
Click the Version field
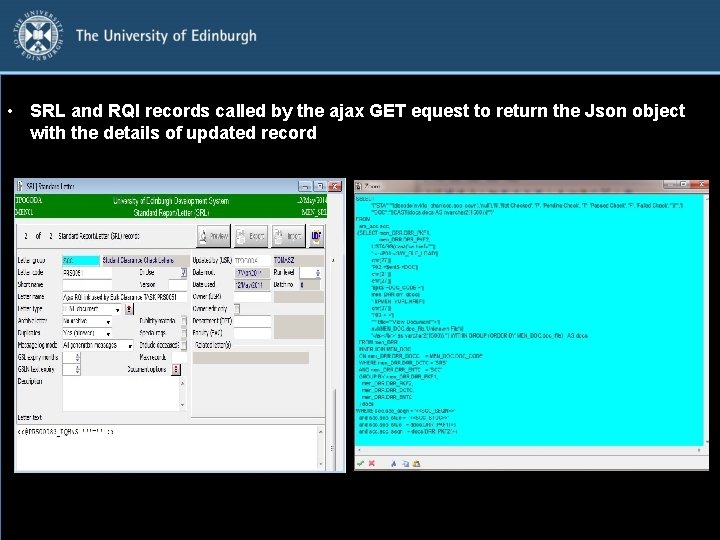coord(178,285)
